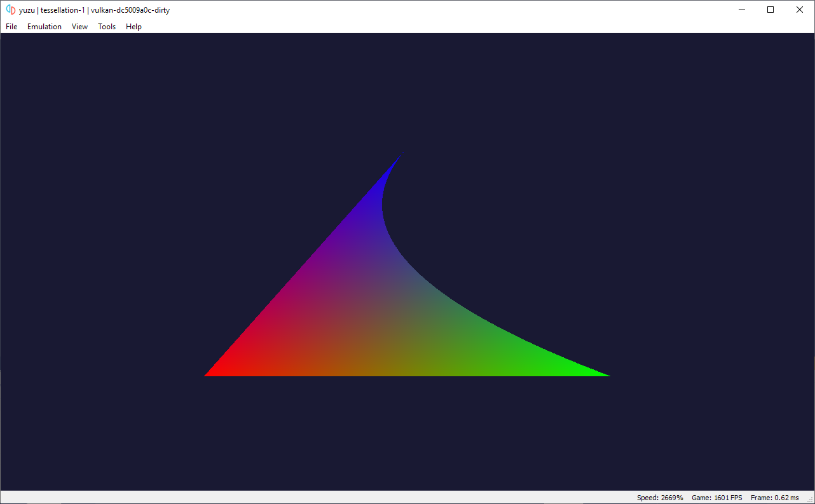The image size is (815, 504).
Task: Expand the View menu
Action: (79, 27)
